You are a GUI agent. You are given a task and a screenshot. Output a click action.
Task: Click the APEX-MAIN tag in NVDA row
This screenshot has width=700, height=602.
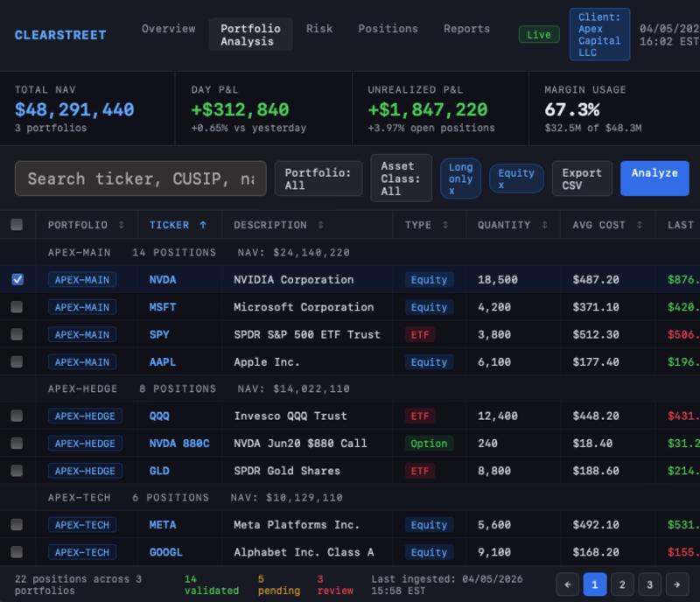click(x=82, y=280)
